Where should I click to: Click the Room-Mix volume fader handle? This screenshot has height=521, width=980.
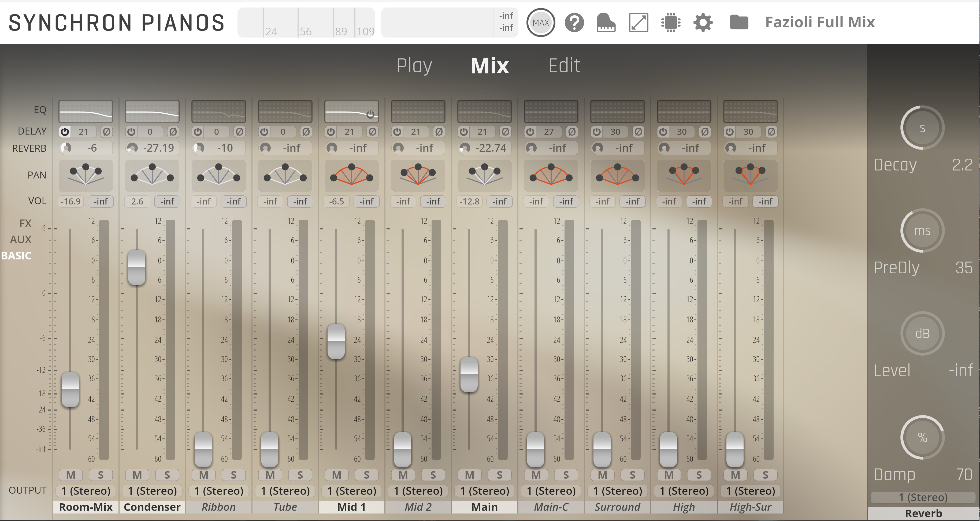point(70,389)
